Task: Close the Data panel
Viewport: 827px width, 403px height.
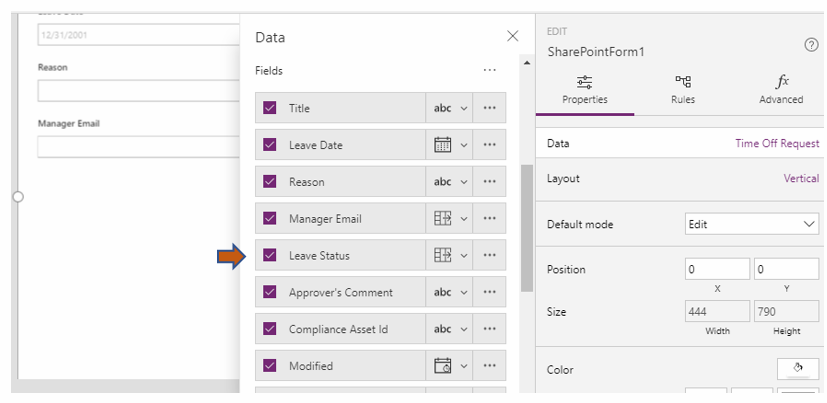Action: pos(513,36)
